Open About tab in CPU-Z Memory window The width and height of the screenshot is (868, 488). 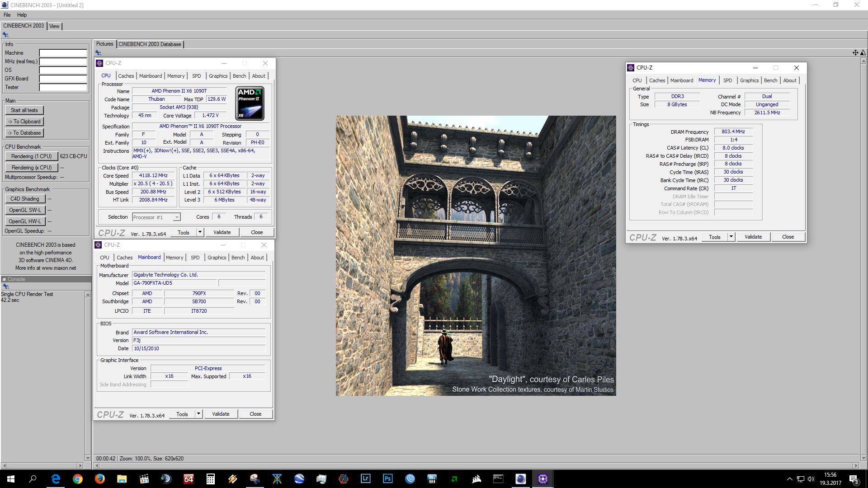pyautogui.click(x=790, y=80)
